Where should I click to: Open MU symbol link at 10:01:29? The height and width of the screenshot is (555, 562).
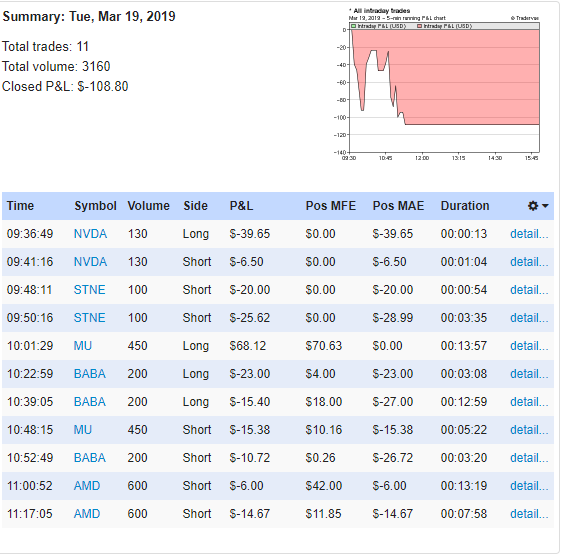click(x=83, y=346)
